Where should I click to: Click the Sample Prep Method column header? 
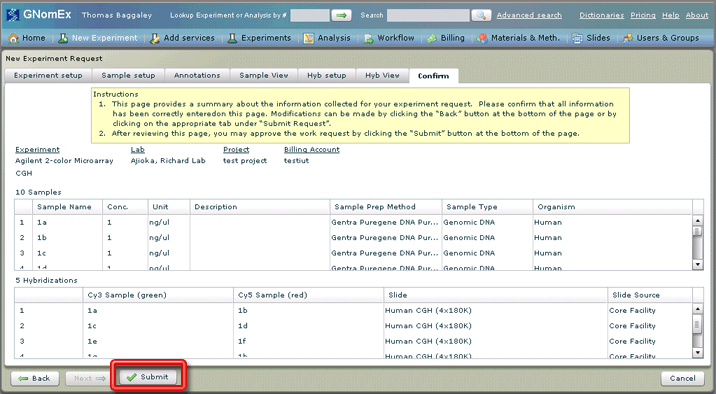click(x=385, y=207)
